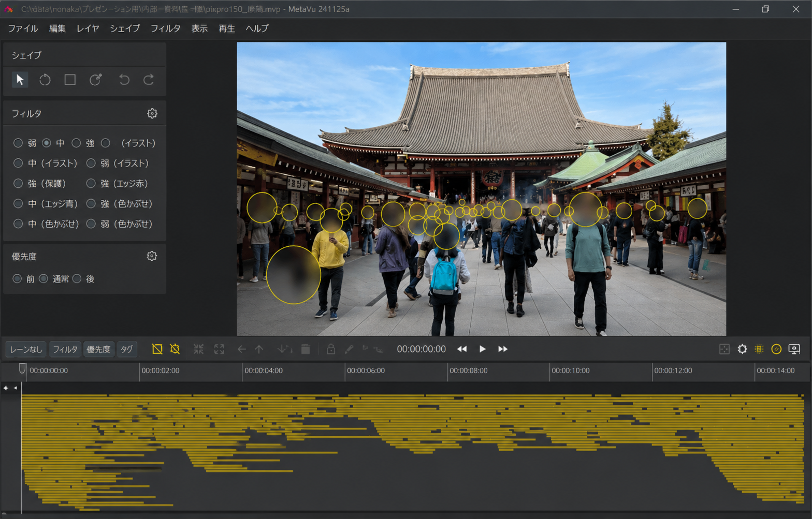Open the レイヤ menu
The image size is (812, 519).
click(x=88, y=28)
